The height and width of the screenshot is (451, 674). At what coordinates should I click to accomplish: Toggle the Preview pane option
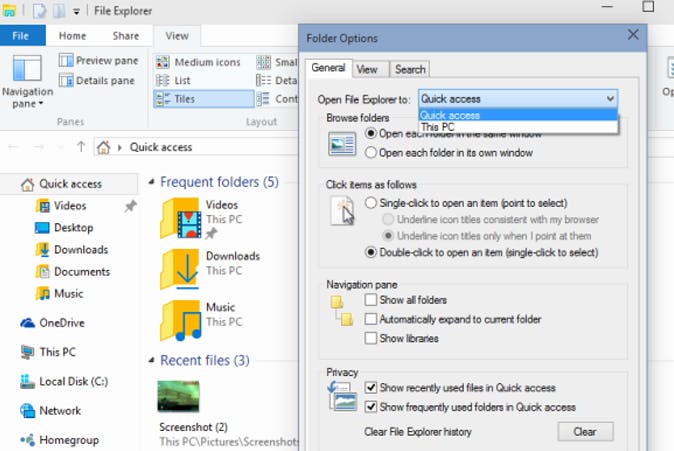click(x=99, y=61)
